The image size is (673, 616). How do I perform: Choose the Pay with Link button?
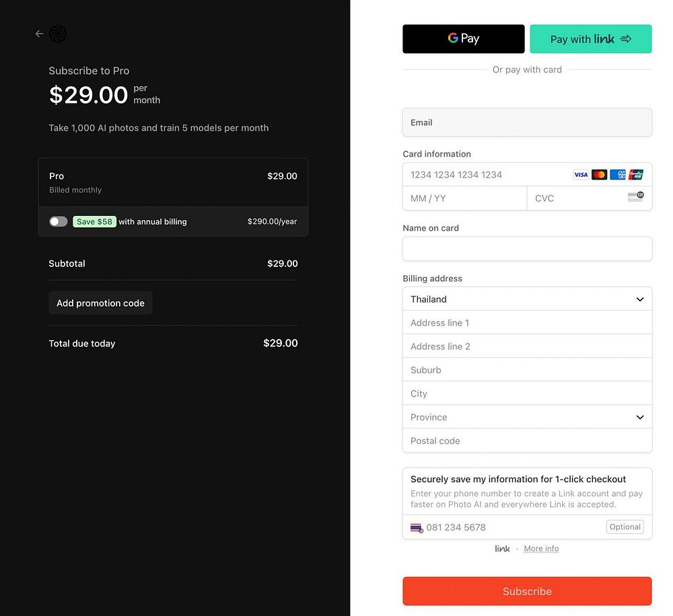tap(590, 39)
